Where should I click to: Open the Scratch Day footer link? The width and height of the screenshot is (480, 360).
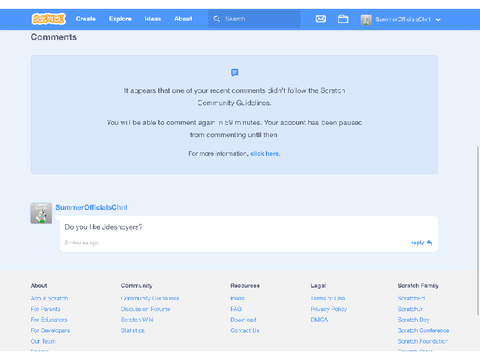pyautogui.click(x=414, y=320)
